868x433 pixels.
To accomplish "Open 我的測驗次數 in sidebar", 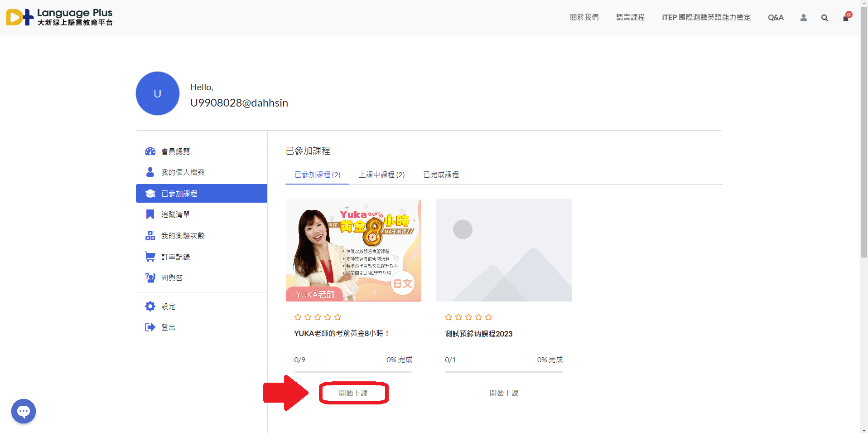I will point(183,236).
